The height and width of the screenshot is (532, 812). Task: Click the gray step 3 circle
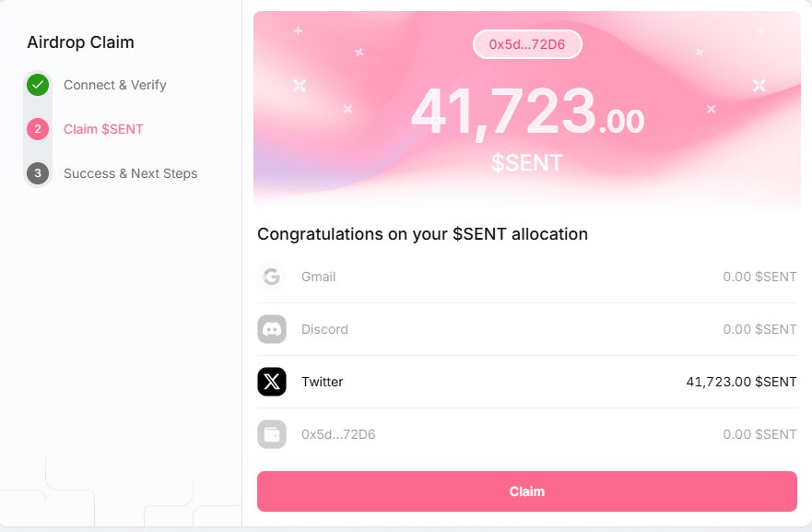[38, 173]
